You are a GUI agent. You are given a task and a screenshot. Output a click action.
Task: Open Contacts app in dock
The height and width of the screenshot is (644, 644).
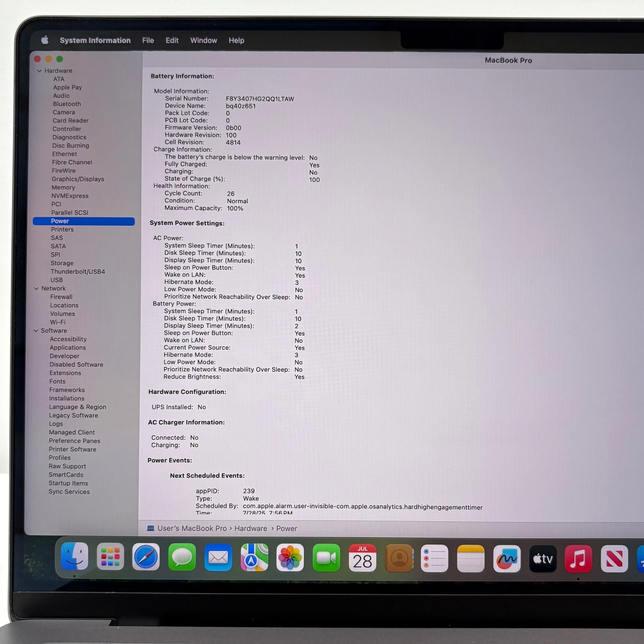click(399, 558)
